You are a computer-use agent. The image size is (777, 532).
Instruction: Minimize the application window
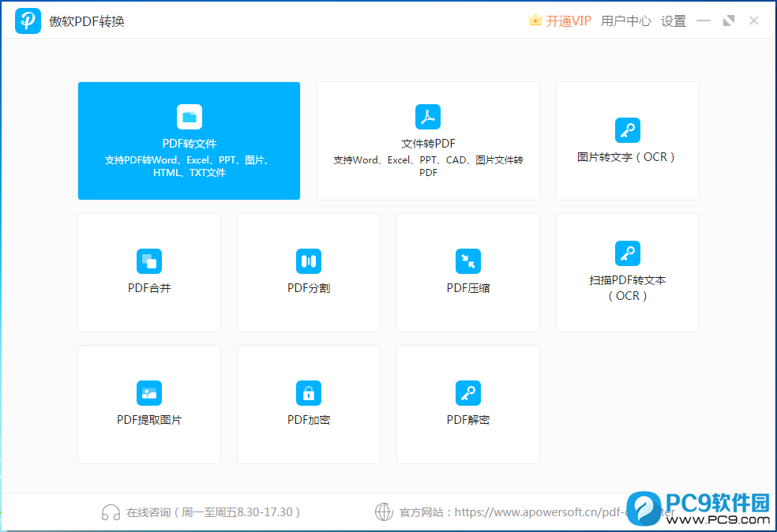(x=703, y=21)
